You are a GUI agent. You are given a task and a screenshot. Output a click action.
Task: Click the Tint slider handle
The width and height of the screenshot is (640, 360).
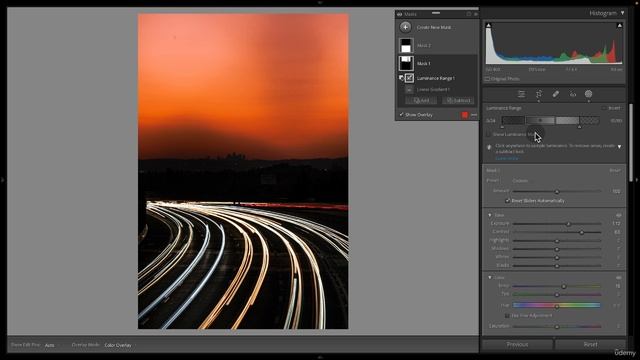tap(557, 295)
